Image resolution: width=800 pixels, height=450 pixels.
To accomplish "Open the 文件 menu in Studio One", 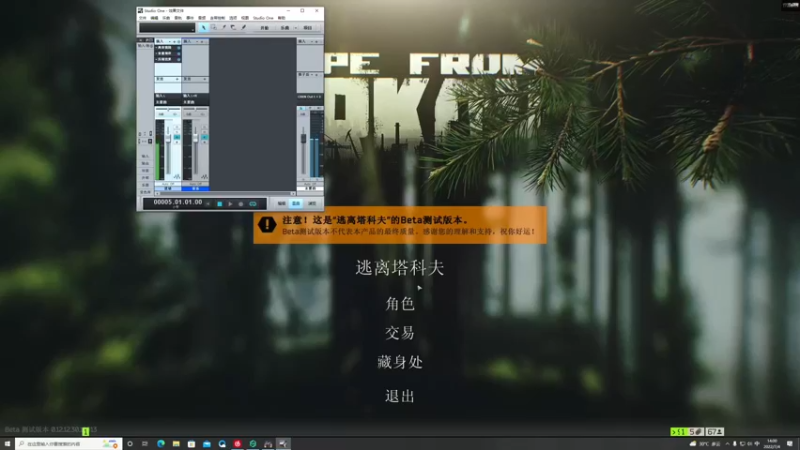I will click(142, 18).
